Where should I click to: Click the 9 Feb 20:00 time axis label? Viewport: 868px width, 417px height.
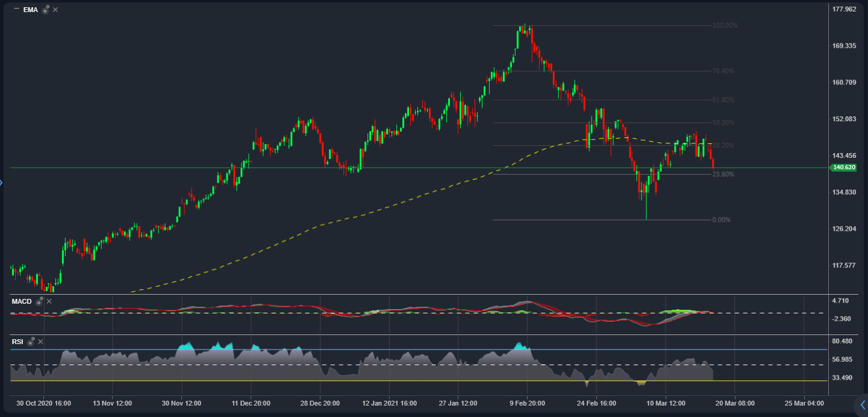click(527, 403)
